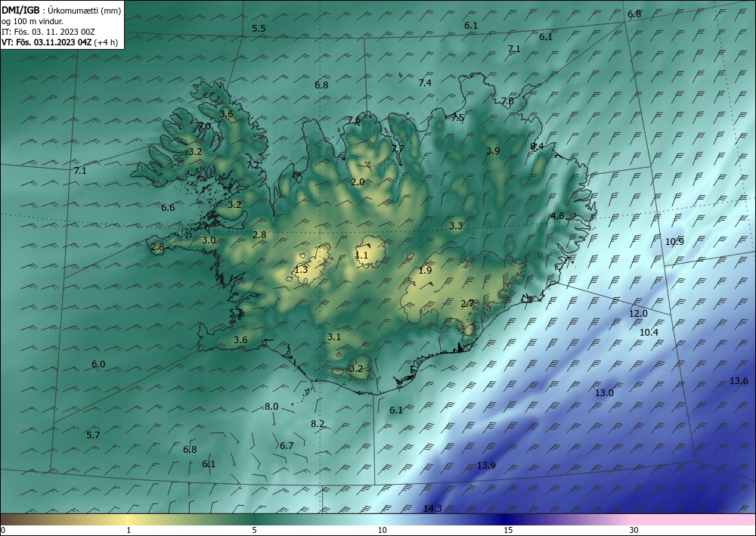Click the 2.0 value in north-central Iceland
Viewport: 756px width, 536px height.
[x=358, y=182]
